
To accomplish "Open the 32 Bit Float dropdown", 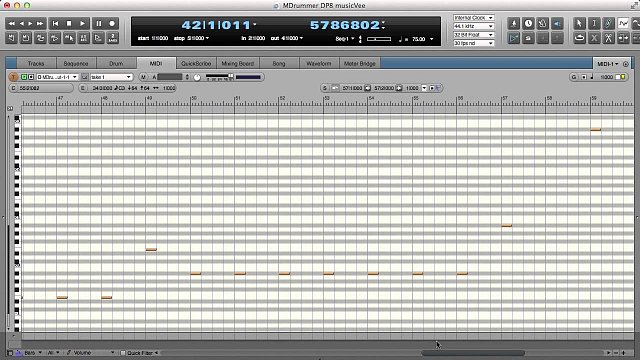I will tap(473, 35).
